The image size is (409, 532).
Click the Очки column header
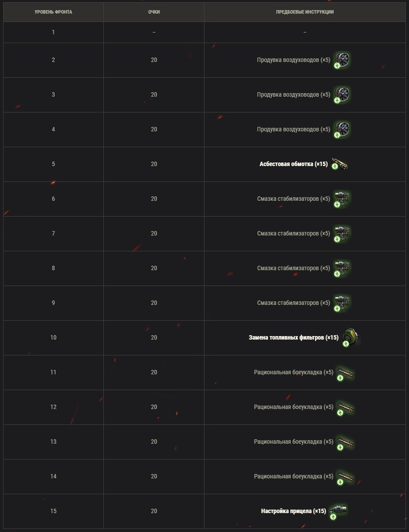point(154,12)
